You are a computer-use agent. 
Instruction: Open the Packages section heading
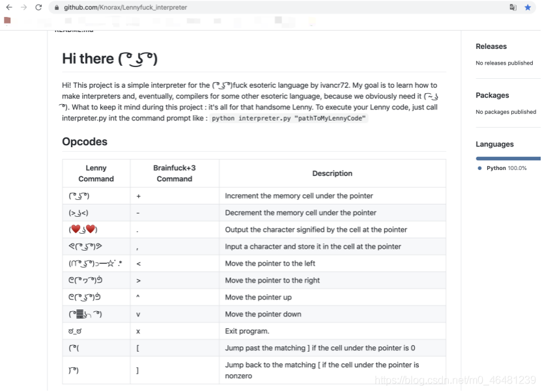[492, 95]
